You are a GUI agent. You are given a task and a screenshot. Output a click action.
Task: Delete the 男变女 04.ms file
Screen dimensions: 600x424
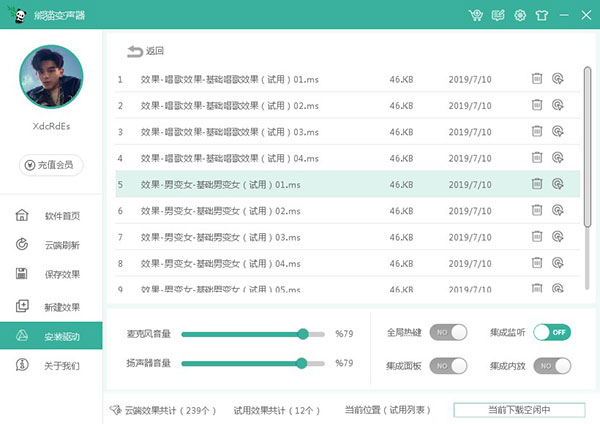(537, 263)
